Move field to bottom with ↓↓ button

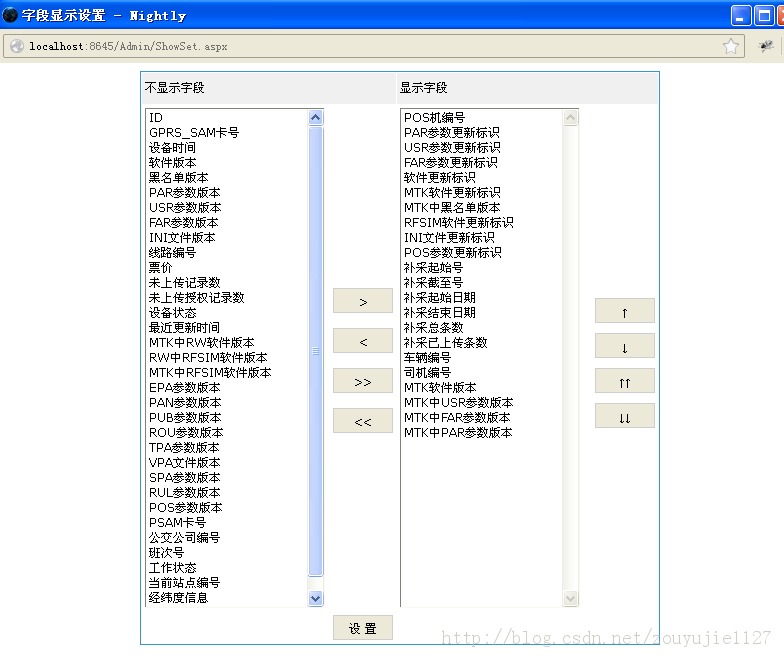pyautogui.click(x=624, y=416)
